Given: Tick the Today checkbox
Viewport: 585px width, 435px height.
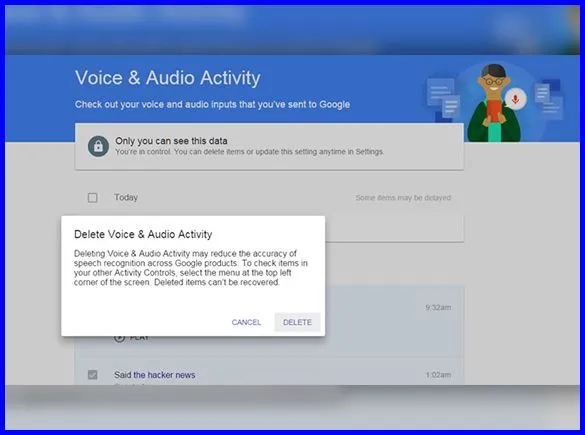Looking at the screenshot, I should (x=93, y=197).
